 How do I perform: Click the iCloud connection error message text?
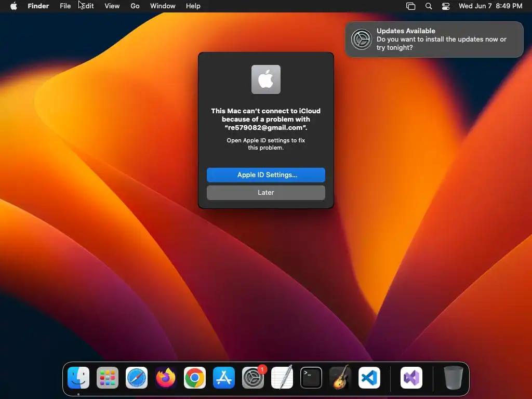click(x=266, y=119)
